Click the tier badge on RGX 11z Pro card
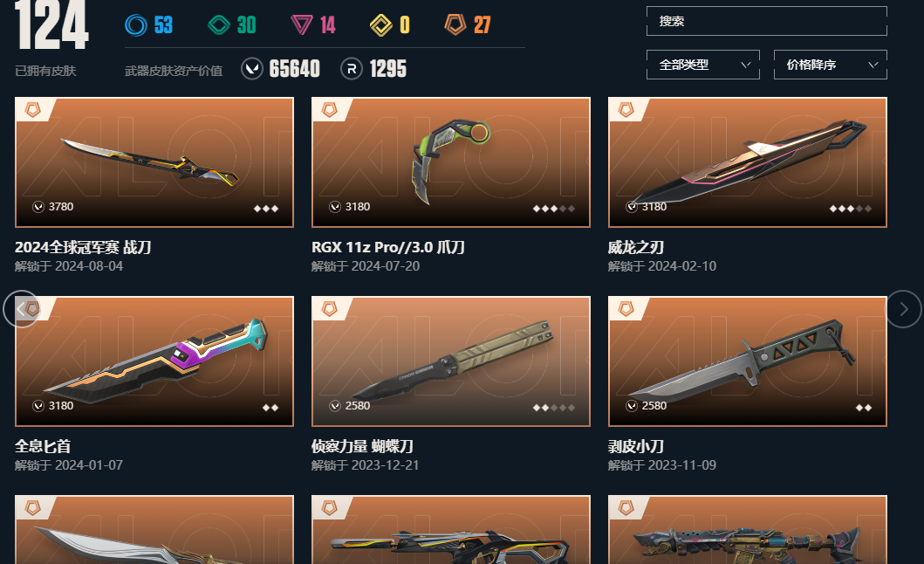The height and width of the screenshot is (564, 924). 330,109
